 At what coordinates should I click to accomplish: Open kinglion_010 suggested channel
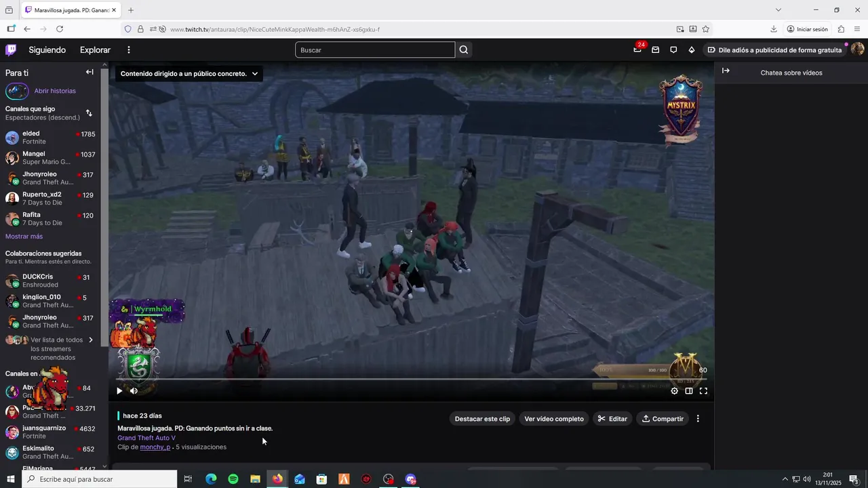coord(50,301)
